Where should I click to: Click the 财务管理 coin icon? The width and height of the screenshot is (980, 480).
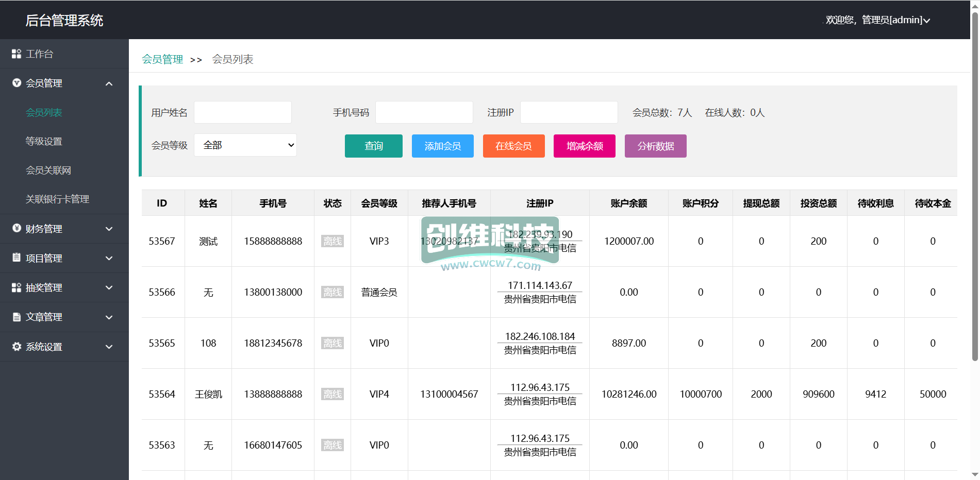[x=16, y=228]
